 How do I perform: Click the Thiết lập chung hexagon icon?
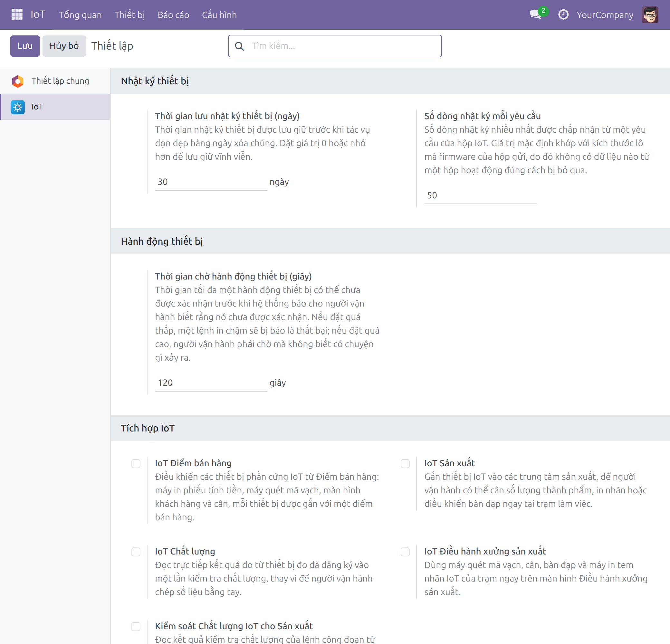click(18, 81)
